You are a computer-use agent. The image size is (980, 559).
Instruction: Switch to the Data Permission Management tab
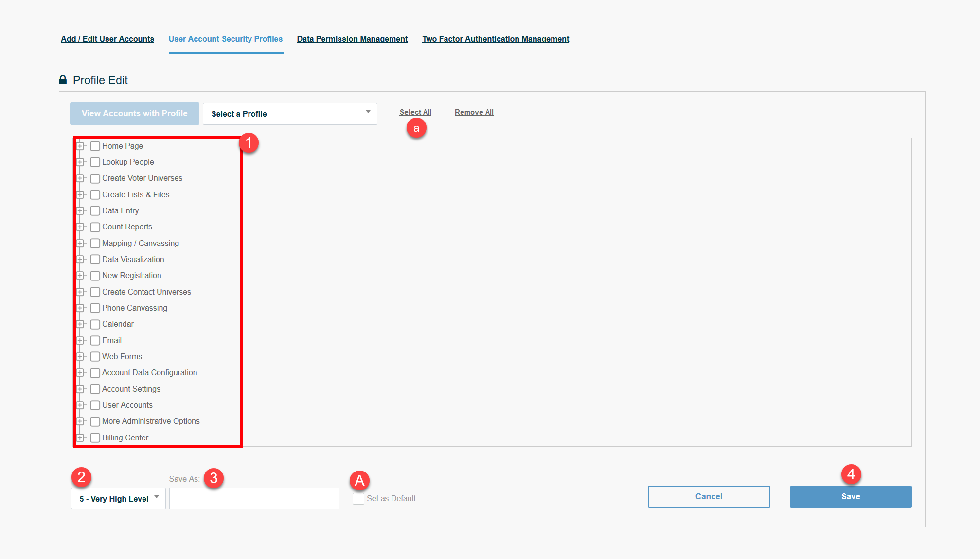coord(352,39)
